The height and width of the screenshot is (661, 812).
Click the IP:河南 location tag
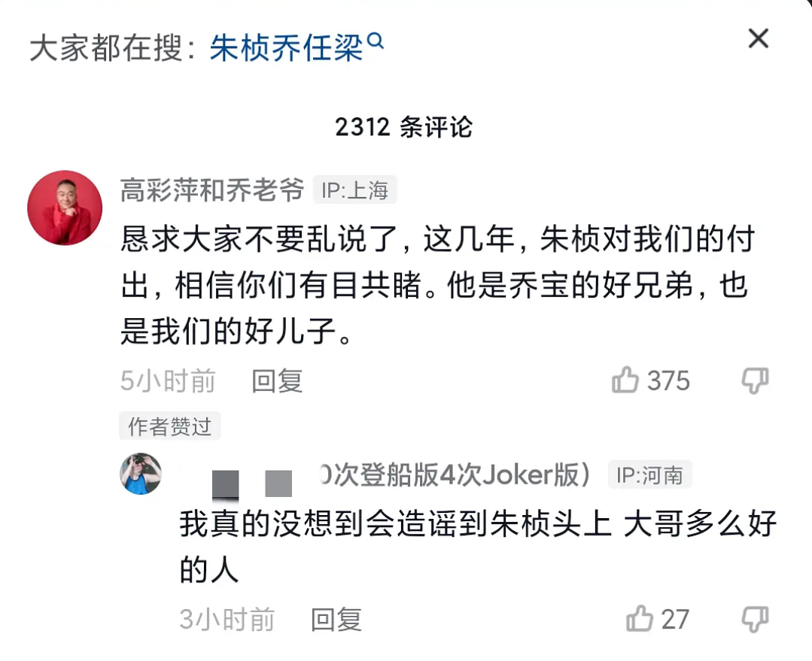(649, 475)
